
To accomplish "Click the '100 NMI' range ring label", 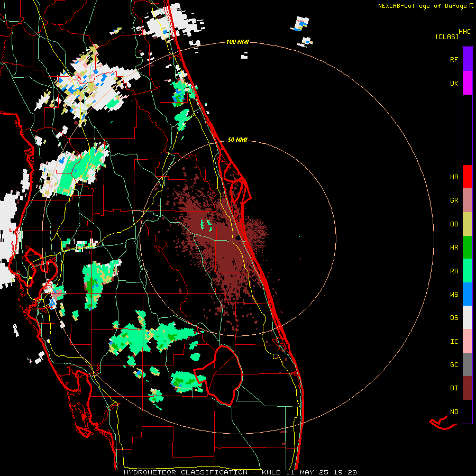I will click(237, 42).
